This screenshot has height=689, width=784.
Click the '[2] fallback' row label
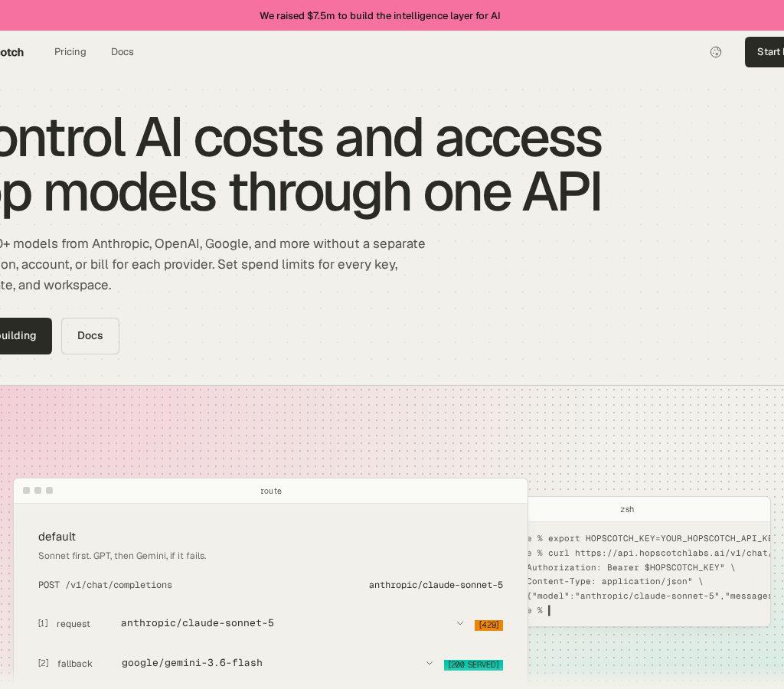65,664
